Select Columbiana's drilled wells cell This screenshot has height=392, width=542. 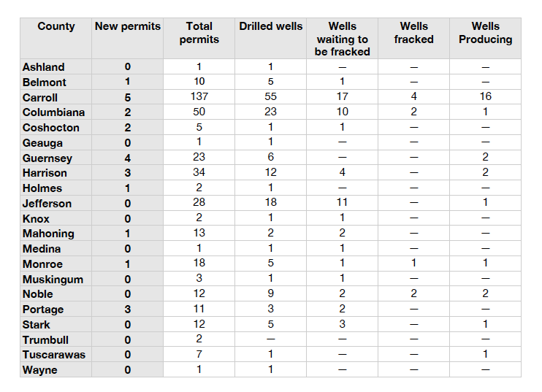(270, 112)
